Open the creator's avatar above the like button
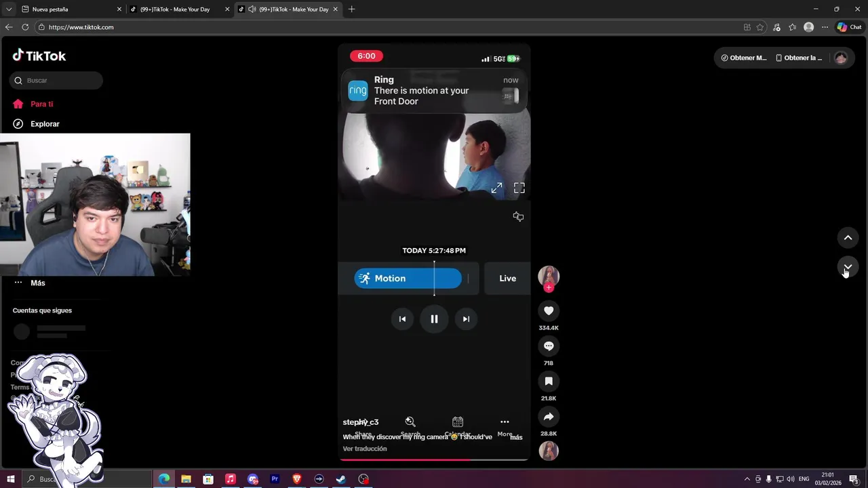This screenshot has height=488, width=868. point(549,276)
